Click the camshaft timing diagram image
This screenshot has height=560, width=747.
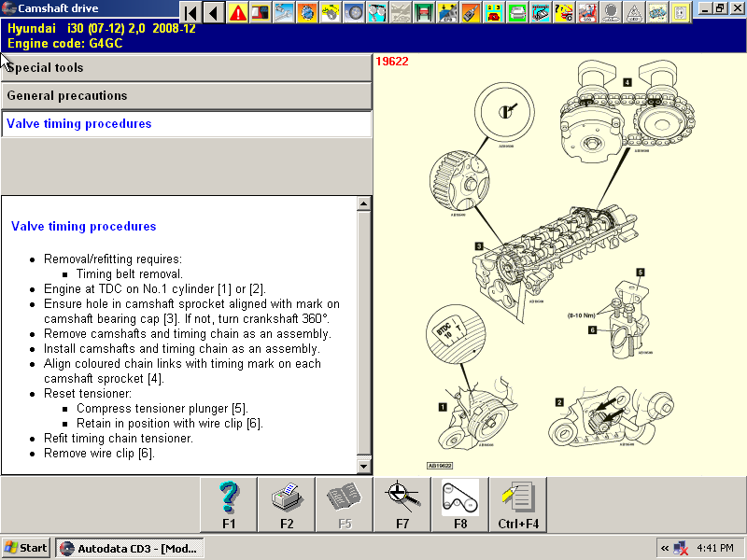(559, 264)
